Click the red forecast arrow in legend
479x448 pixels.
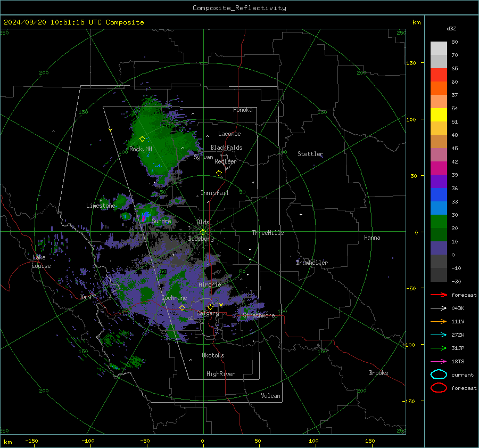coord(439,295)
